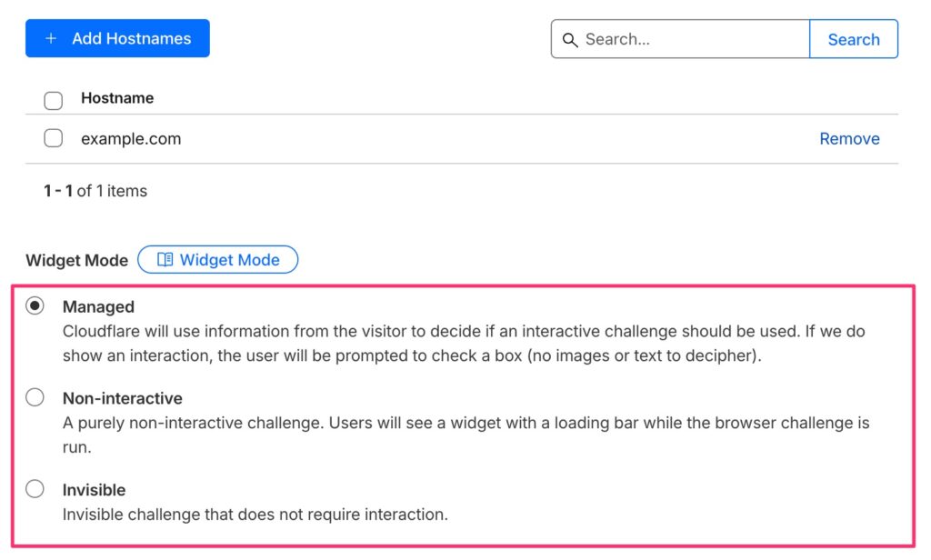
Task: Click the 1 - 1 of 1 items count
Action: tap(95, 191)
